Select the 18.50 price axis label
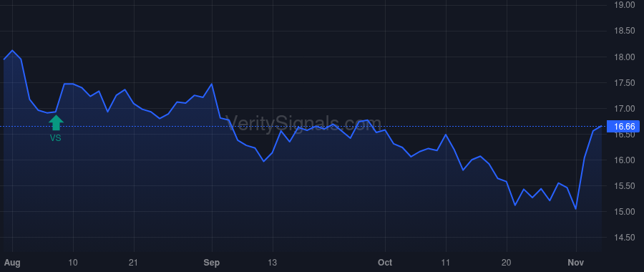The image size is (644, 272). [624, 31]
